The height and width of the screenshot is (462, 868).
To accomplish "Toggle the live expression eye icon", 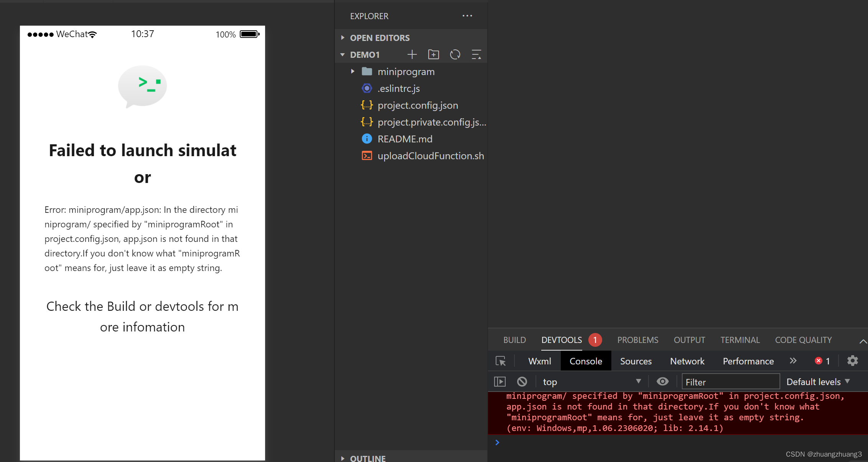I will tap(663, 382).
